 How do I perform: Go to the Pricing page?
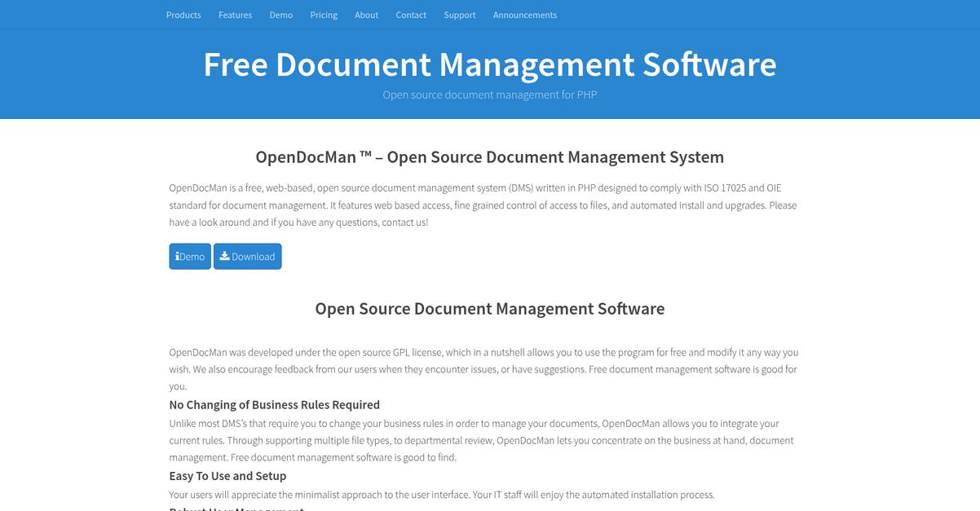[324, 14]
